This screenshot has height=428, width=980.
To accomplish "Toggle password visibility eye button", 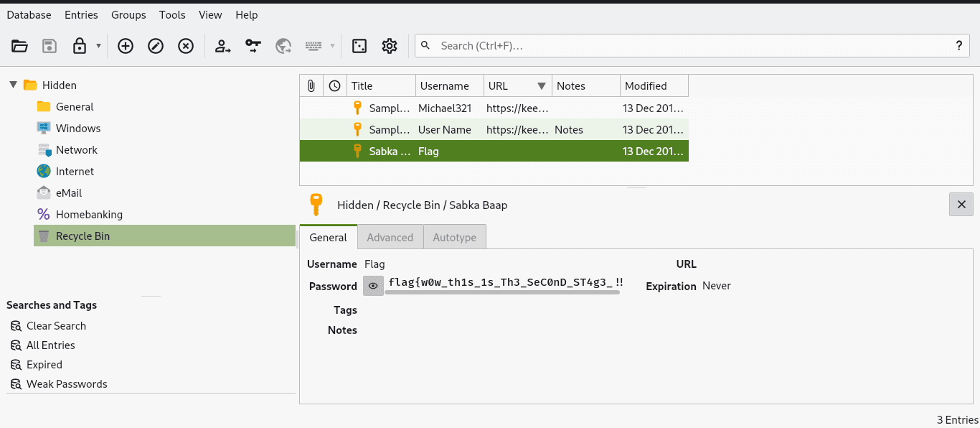I will [373, 286].
